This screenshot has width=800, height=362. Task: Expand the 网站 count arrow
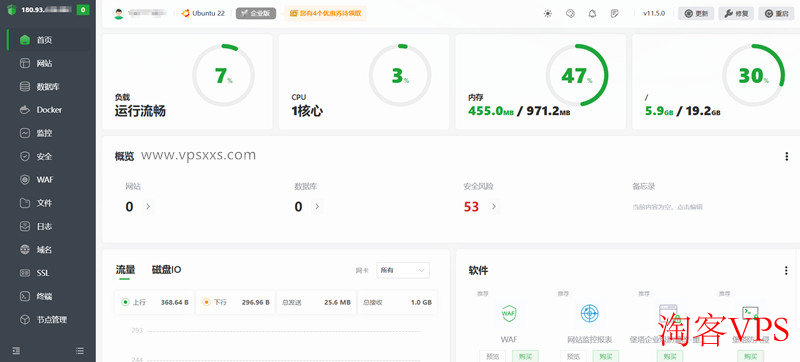point(148,207)
